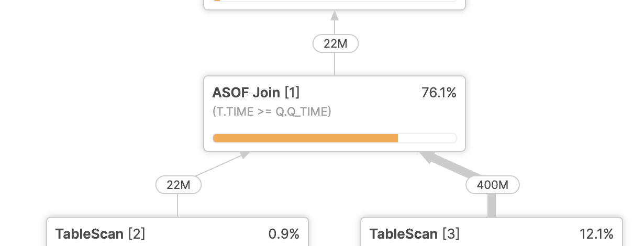Click the 0.9% value on TableScan [2]
The image size is (644, 246).
pos(284,233)
